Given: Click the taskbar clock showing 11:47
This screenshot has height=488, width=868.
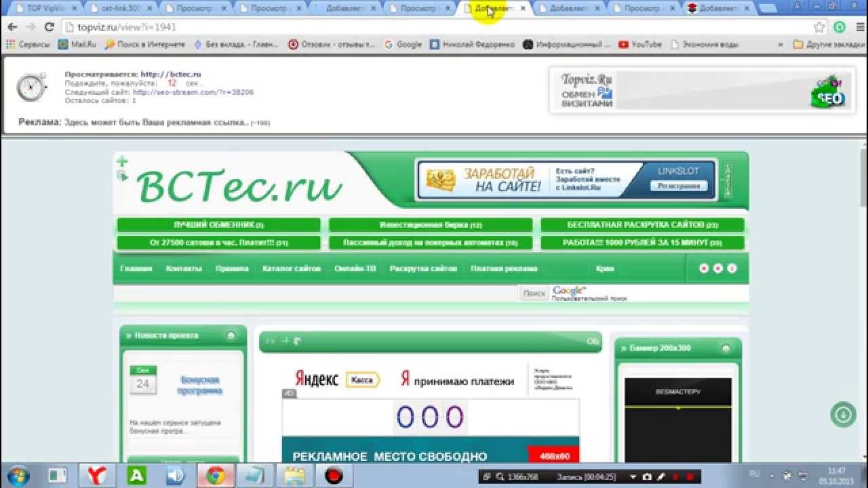Looking at the screenshot, I should coord(837,475).
